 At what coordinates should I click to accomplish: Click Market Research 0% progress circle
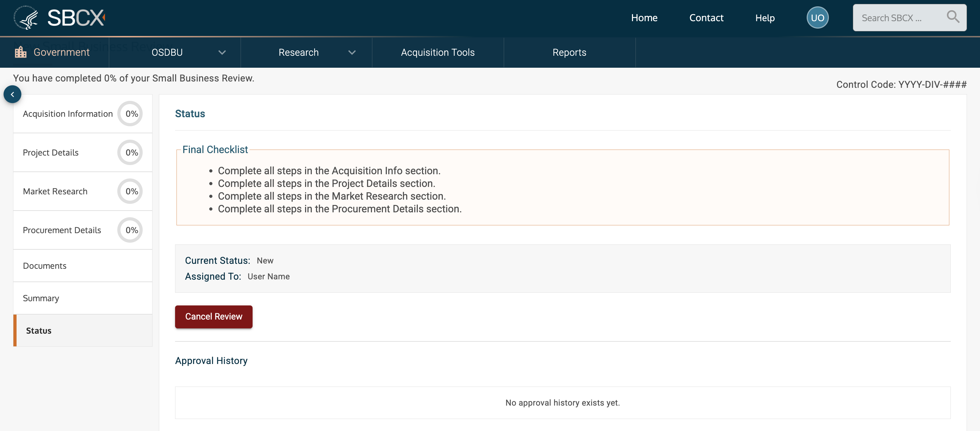point(130,192)
